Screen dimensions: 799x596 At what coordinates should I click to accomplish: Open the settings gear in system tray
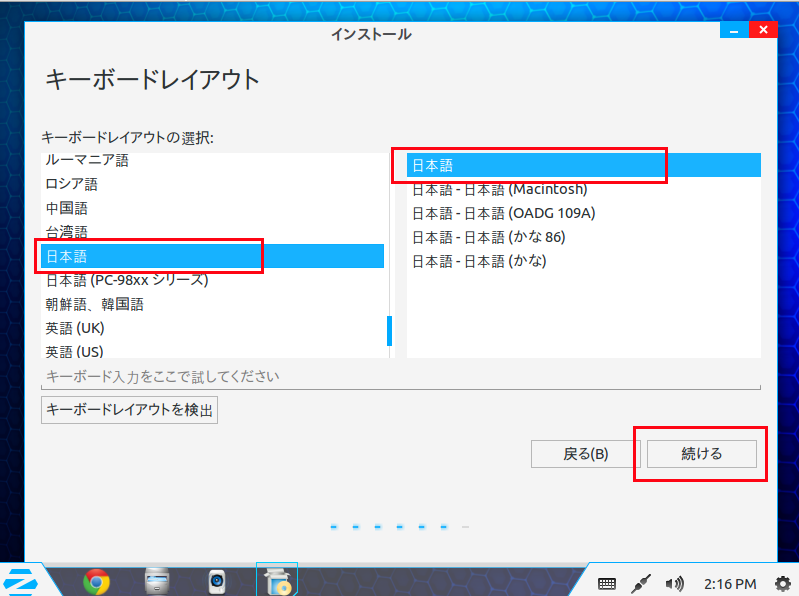783,584
